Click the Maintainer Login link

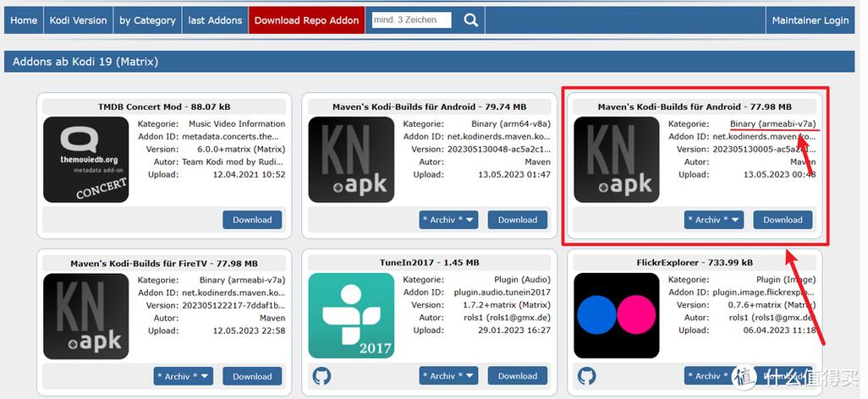coord(810,20)
